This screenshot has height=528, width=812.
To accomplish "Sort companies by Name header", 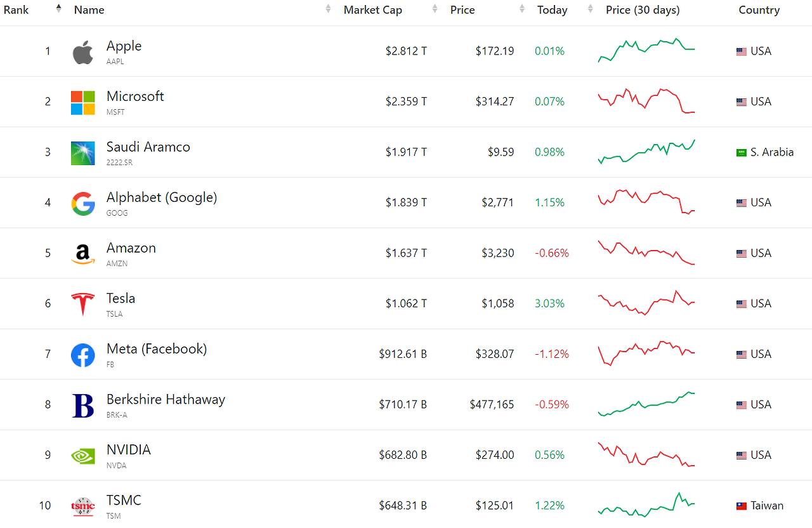I will point(89,10).
